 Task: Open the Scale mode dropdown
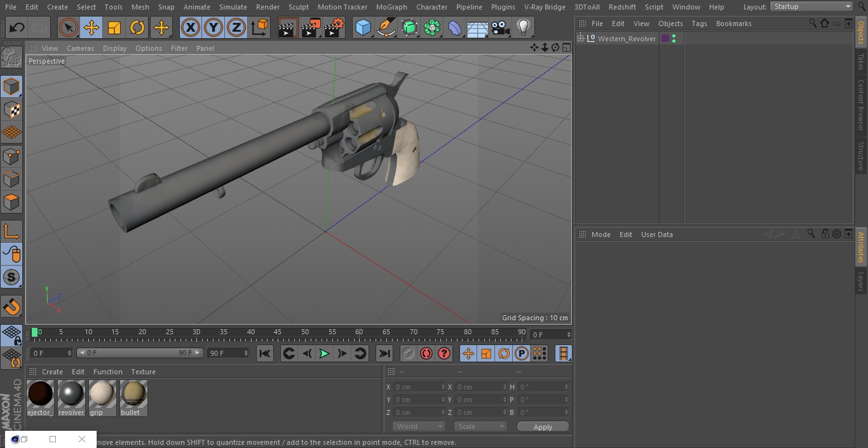pyautogui.click(x=480, y=426)
